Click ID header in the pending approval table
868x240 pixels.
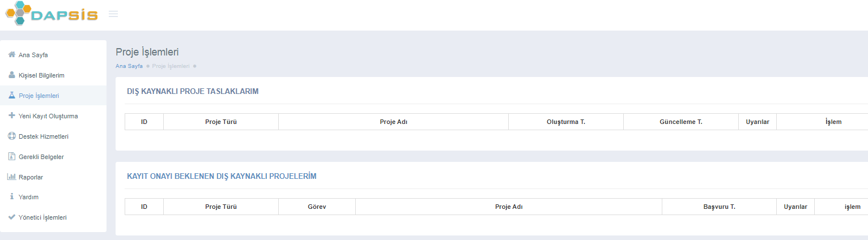144,207
